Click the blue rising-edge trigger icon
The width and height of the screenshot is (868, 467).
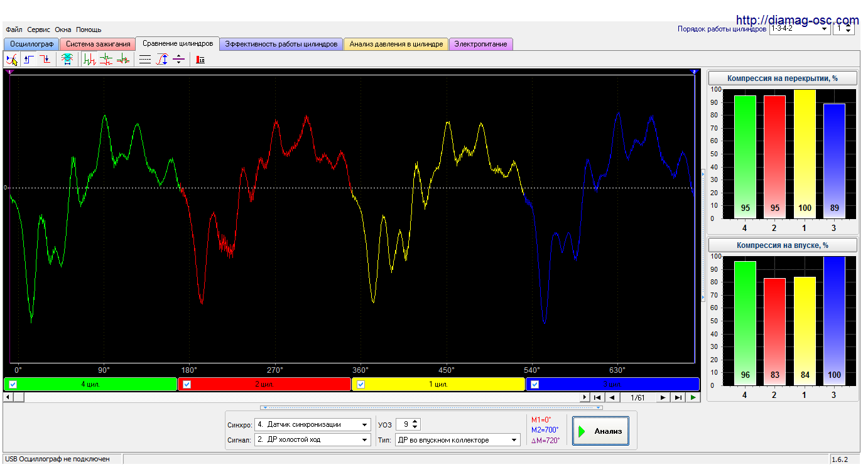28,60
